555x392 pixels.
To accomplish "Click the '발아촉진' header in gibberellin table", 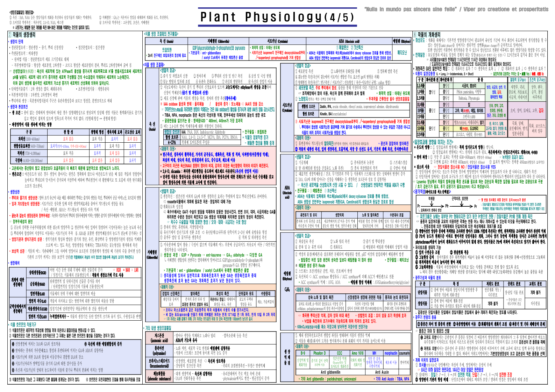I will tap(195, 294).
